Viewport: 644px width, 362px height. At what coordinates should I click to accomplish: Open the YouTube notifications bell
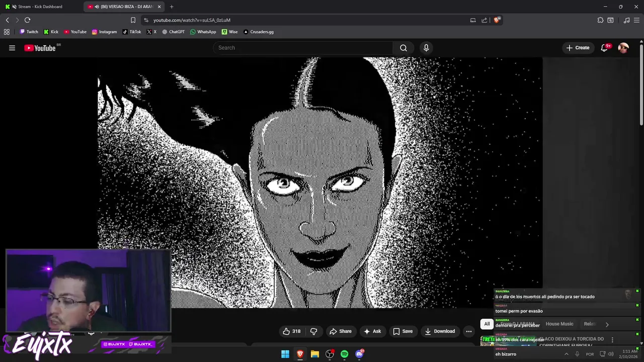pos(604,48)
